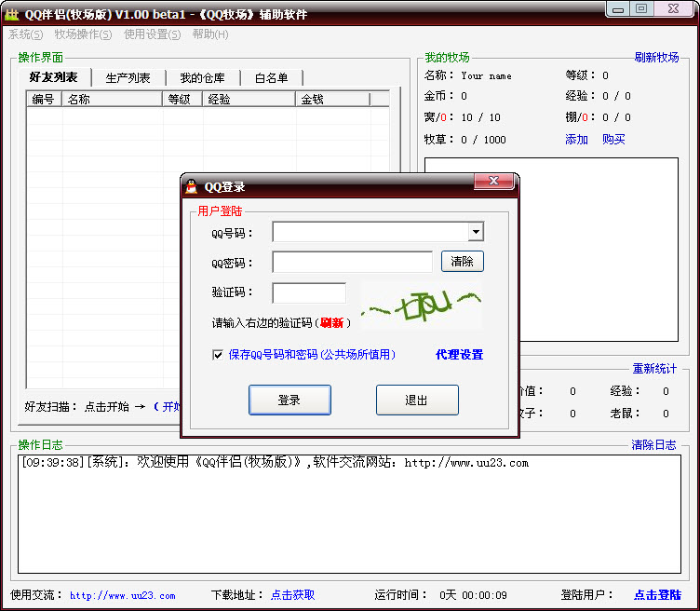
Task: Switch to the 生产列表 tab
Action: [x=128, y=78]
